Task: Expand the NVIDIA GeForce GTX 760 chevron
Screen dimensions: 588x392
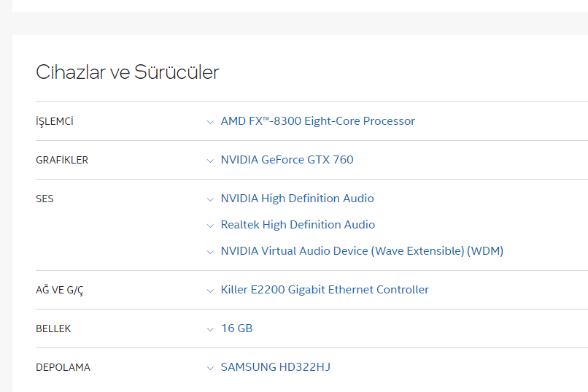Action: coord(210,161)
